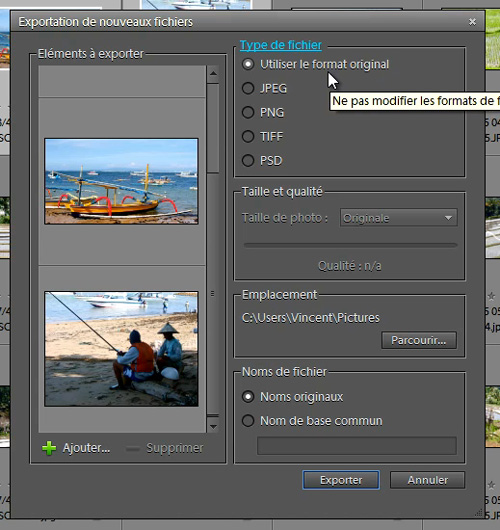Screen dimensions: 500x530
Task: Click the green plus add icon
Action: [x=49, y=448]
